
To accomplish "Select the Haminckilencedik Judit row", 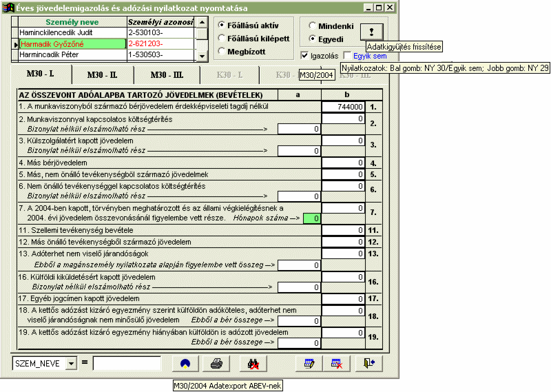I will [x=72, y=32].
